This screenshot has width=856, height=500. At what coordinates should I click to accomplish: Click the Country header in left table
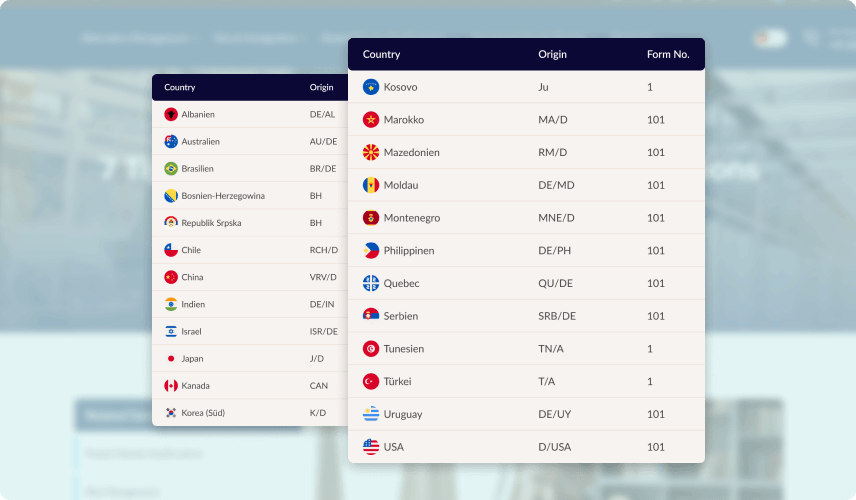tap(180, 88)
